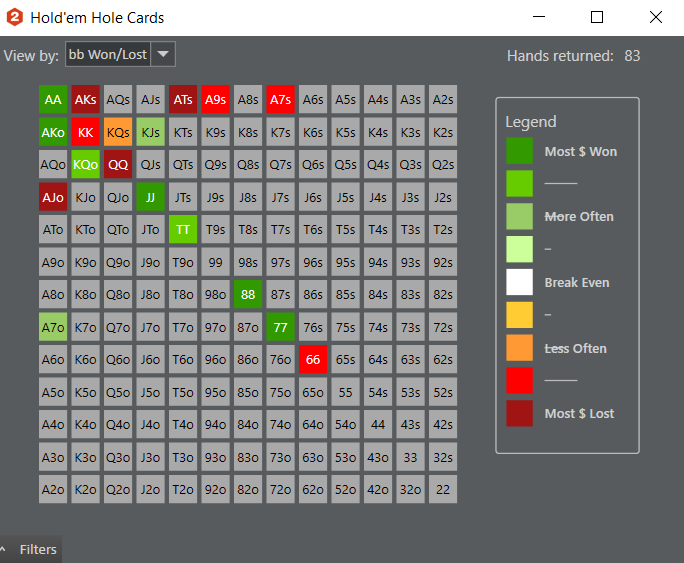Select the AKs hole card cell
The width and height of the screenshot is (684, 563).
[x=86, y=100]
